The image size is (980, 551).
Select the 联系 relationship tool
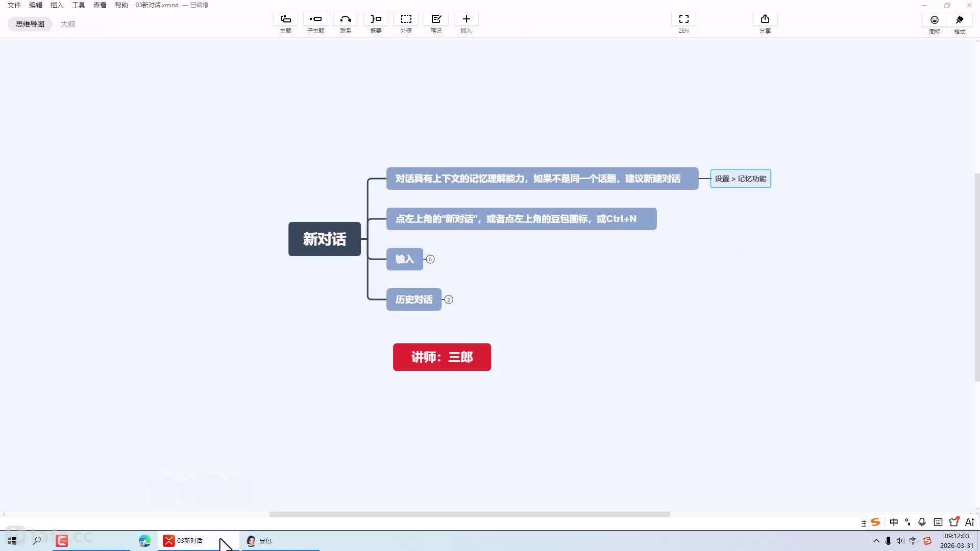346,19
